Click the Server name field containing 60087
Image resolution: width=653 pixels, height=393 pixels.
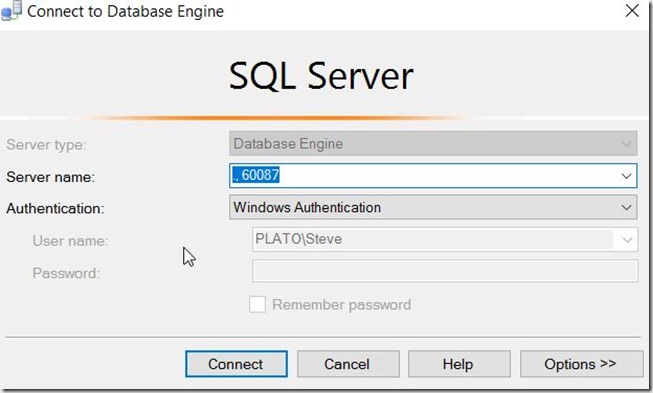(x=433, y=176)
